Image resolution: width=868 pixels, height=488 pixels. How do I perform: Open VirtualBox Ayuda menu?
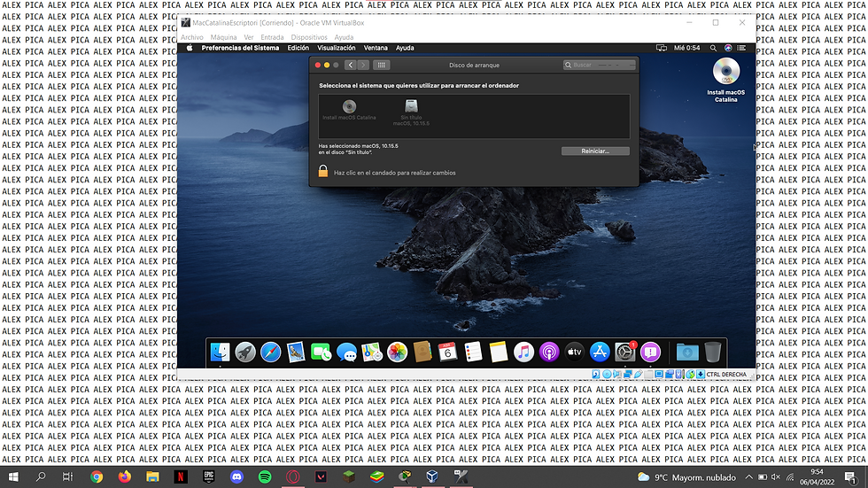click(344, 37)
